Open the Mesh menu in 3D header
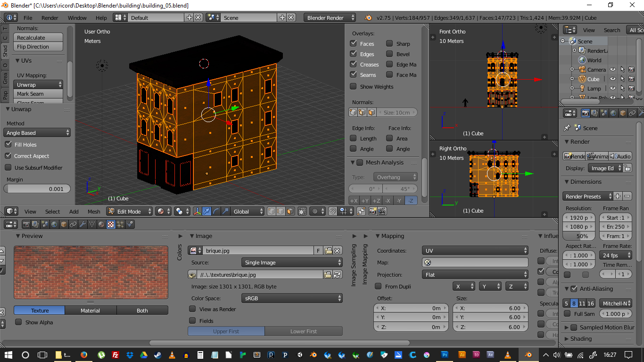Image resolution: width=644 pixels, height=362 pixels. pyautogui.click(x=94, y=212)
